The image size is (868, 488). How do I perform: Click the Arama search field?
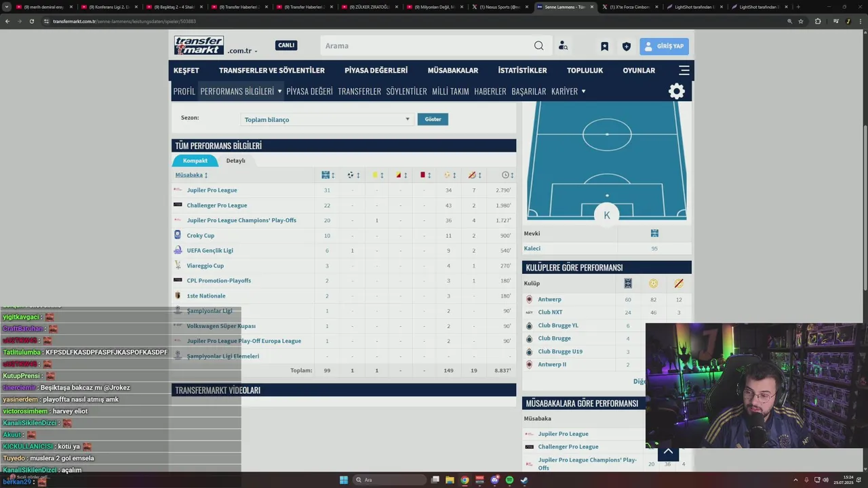(427, 46)
